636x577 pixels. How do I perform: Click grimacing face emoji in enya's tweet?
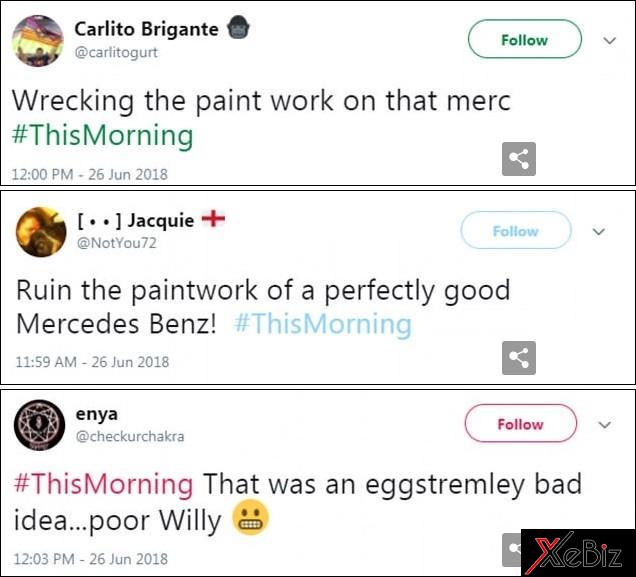coord(250,517)
